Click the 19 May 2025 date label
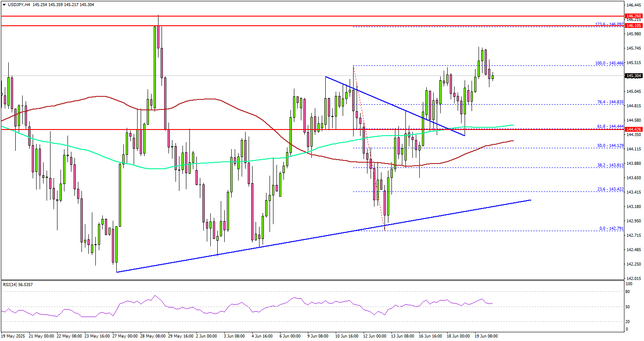 click(13, 336)
